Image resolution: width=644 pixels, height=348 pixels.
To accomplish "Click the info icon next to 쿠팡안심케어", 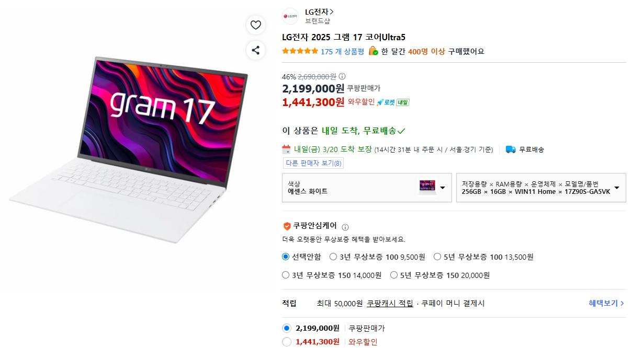I will (345, 227).
